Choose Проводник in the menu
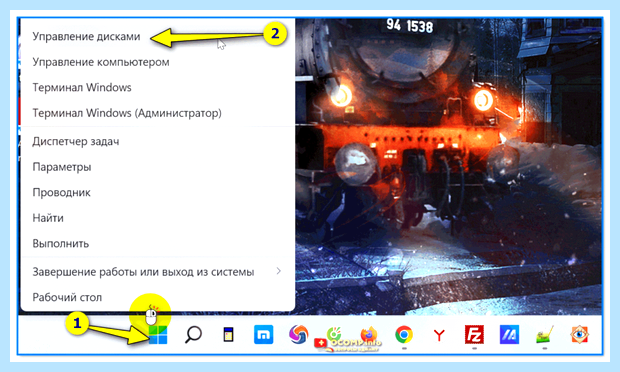 (61, 193)
